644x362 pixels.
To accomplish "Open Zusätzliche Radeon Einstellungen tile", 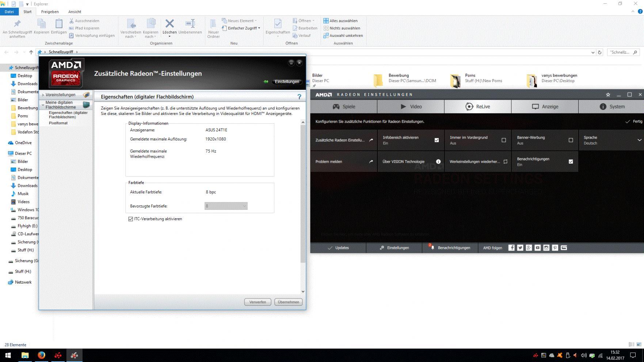I will (x=344, y=140).
